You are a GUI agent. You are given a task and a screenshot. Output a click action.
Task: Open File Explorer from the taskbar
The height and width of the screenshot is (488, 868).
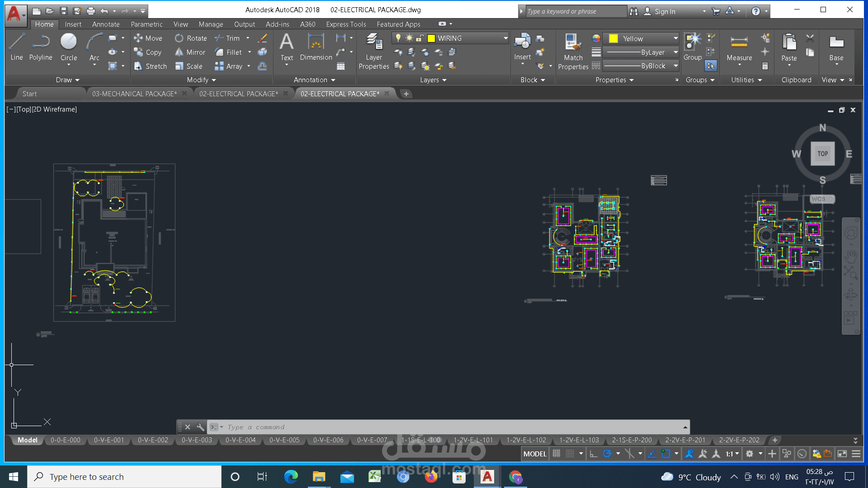[x=319, y=477]
